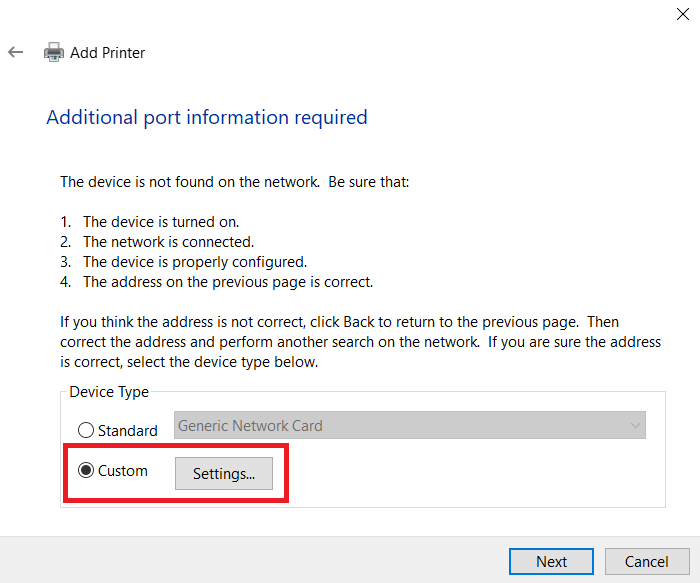Open custom port Settings... dialog
The width and height of the screenshot is (700, 583).
tap(224, 474)
